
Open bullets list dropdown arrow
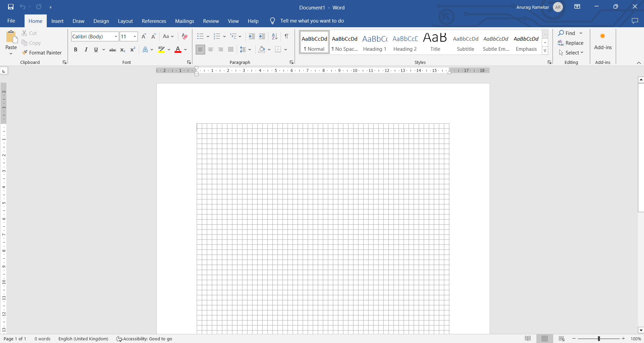coord(208,36)
